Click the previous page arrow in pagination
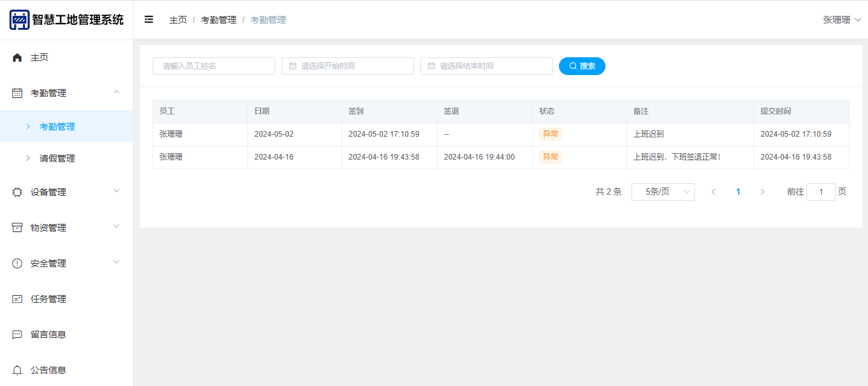 [713, 192]
